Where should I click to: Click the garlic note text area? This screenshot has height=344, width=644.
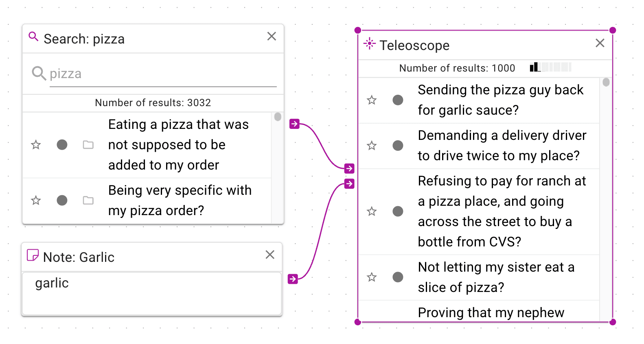point(152,293)
